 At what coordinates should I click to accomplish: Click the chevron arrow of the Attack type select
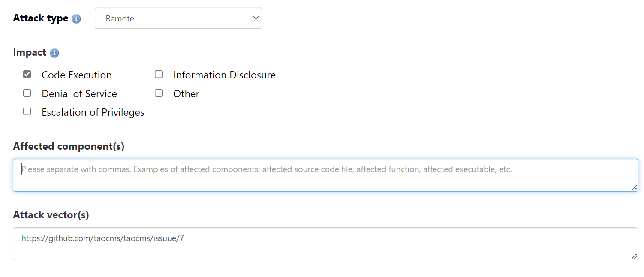click(256, 18)
